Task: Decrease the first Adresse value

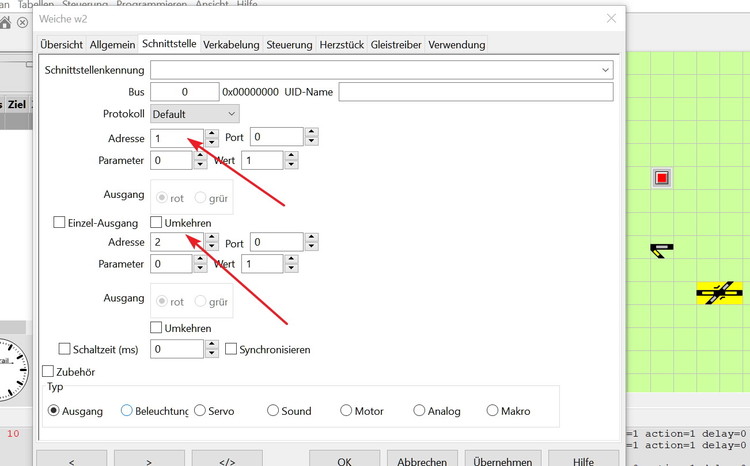Action: [212, 143]
